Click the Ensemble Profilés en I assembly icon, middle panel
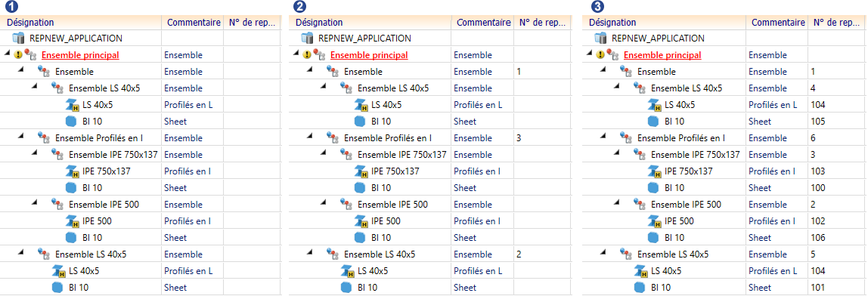Screen dimensions: 868x296 pyautogui.click(x=333, y=137)
